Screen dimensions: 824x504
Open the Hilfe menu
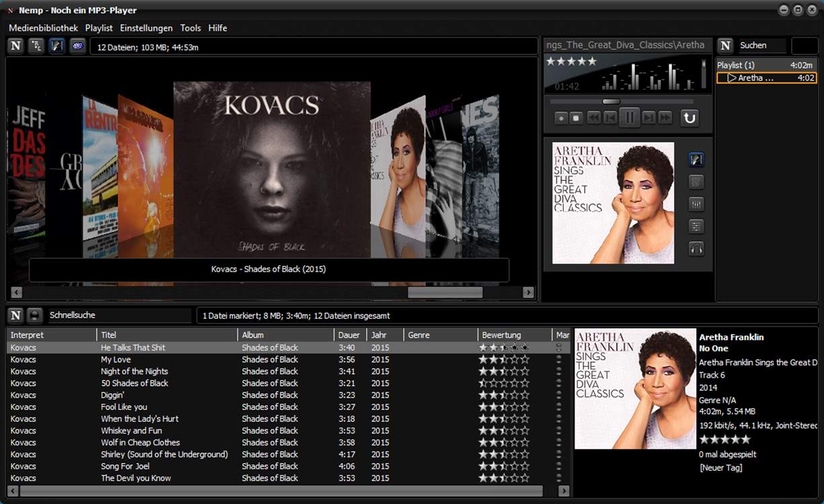click(218, 28)
